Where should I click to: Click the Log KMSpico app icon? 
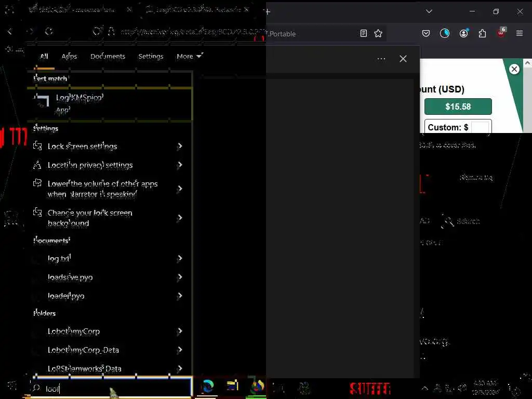pos(42,101)
